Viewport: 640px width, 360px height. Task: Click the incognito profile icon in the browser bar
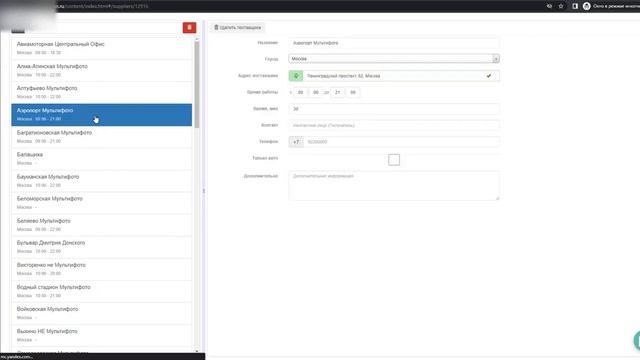[587, 6]
